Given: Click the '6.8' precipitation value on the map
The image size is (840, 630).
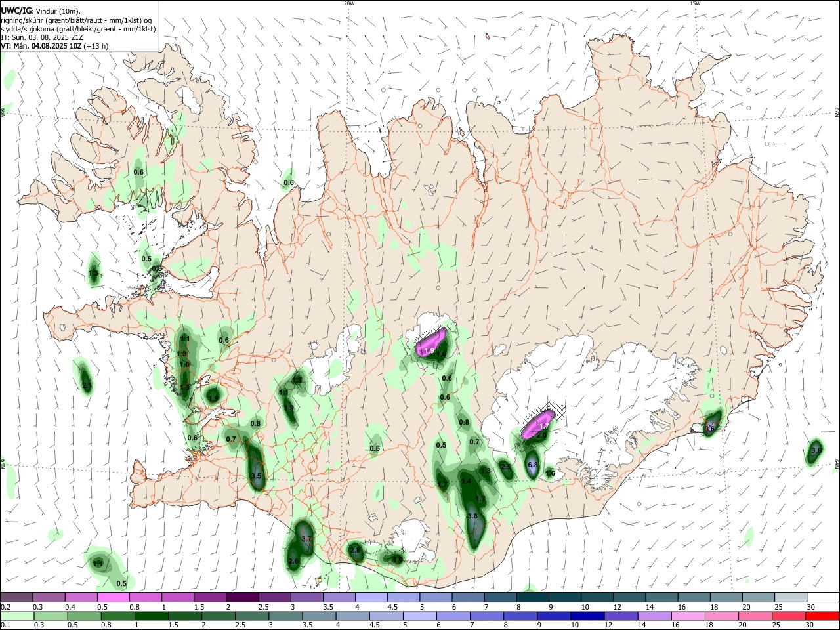Looking at the screenshot, I should 533,465.
